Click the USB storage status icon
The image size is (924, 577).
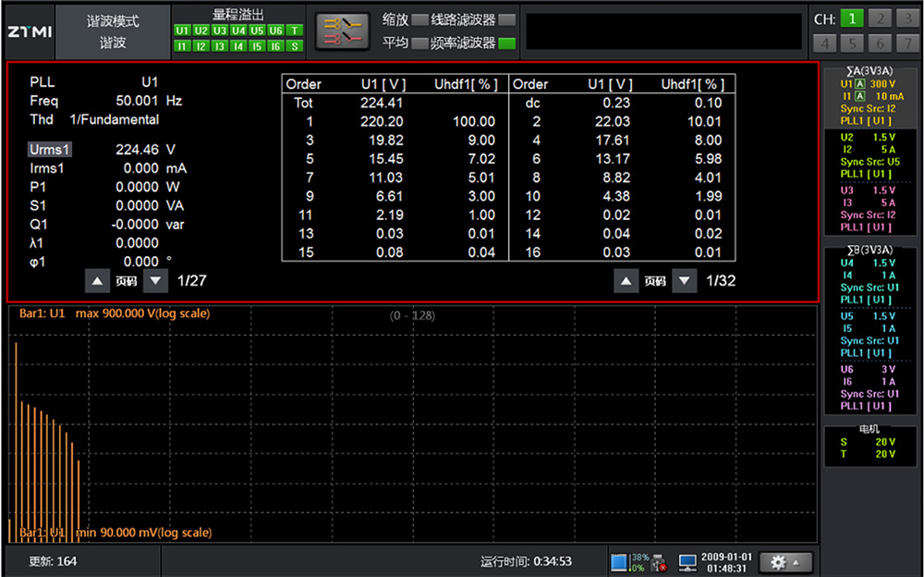pyautogui.click(x=658, y=561)
